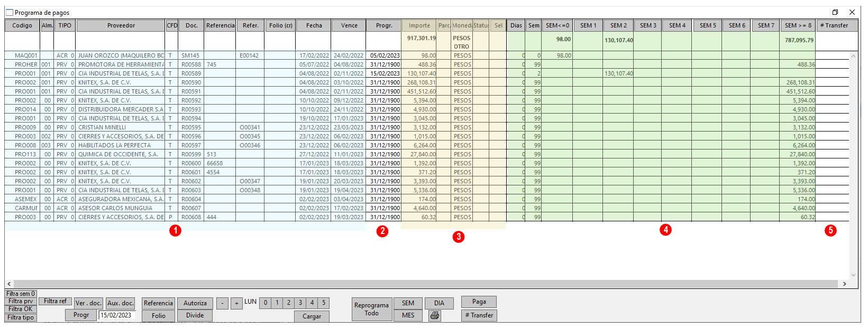Image resolution: width=868 pixels, height=328 pixels.
Task: Click the vertical scrollbar down arrow
Action: tap(853, 275)
